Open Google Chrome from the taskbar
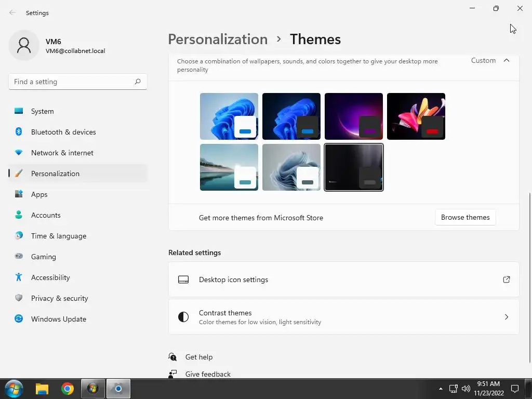532x399 pixels. coord(68,389)
